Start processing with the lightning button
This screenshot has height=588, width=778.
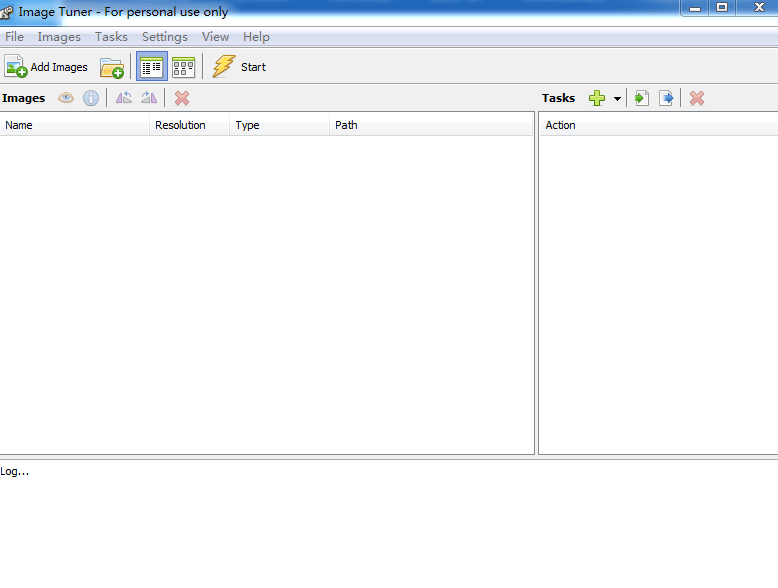pos(239,66)
